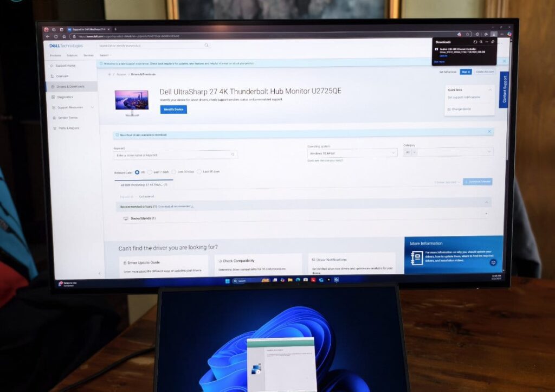This screenshot has height=392, width=555.
Task: Click See more in Downloads panel
Action: pos(439,62)
